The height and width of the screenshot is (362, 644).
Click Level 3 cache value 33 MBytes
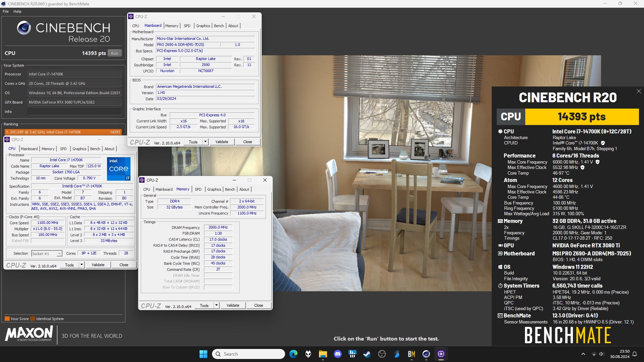109,241
